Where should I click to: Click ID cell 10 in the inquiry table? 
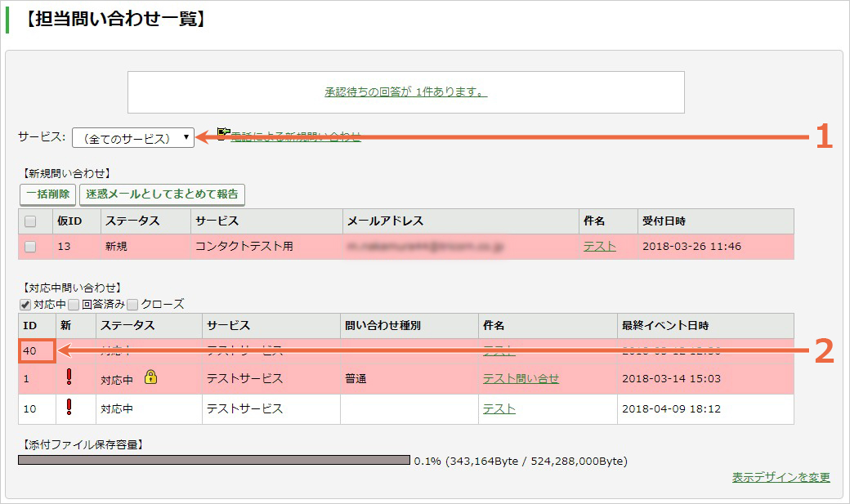pos(37,408)
